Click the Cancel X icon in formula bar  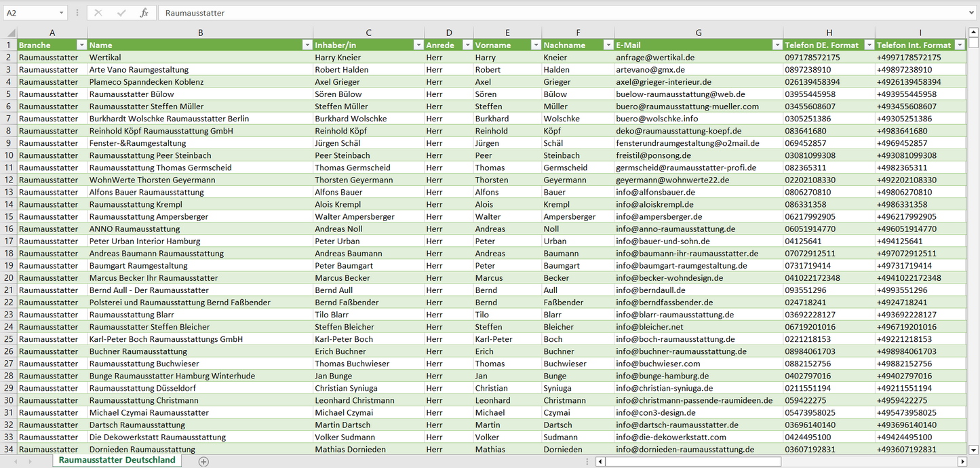tap(98, 13)
